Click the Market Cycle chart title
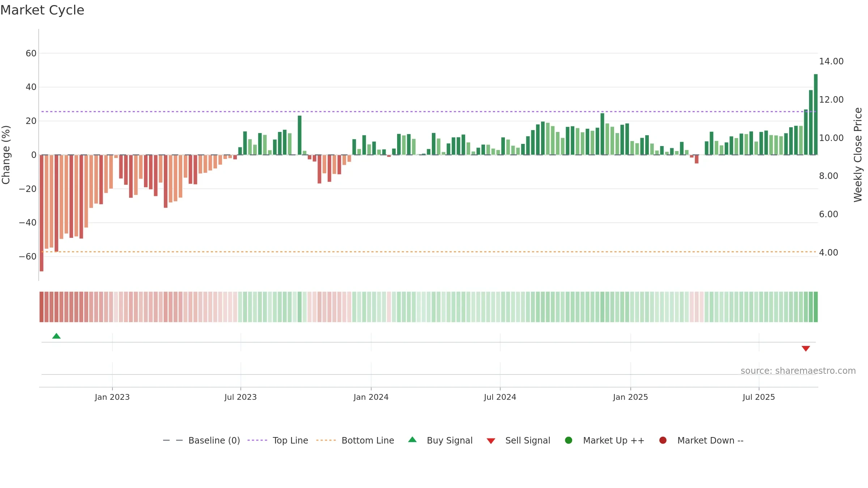This screenshot has height=488, width=868. (42, 10)
